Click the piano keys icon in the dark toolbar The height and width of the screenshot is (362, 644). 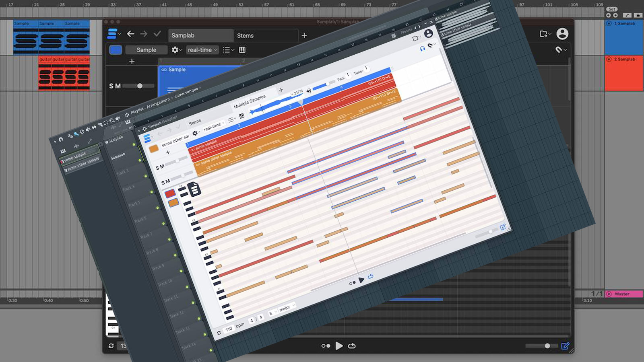pyautogui.click(x=242, y=50)
